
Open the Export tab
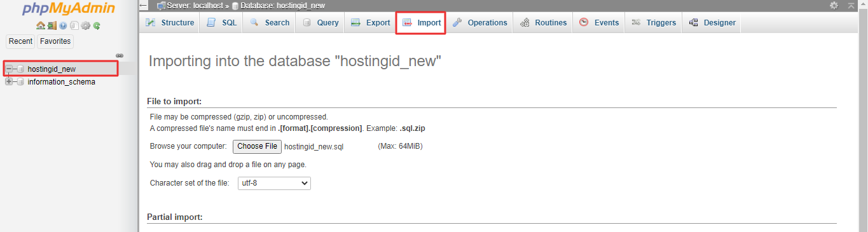coord(371,23)
